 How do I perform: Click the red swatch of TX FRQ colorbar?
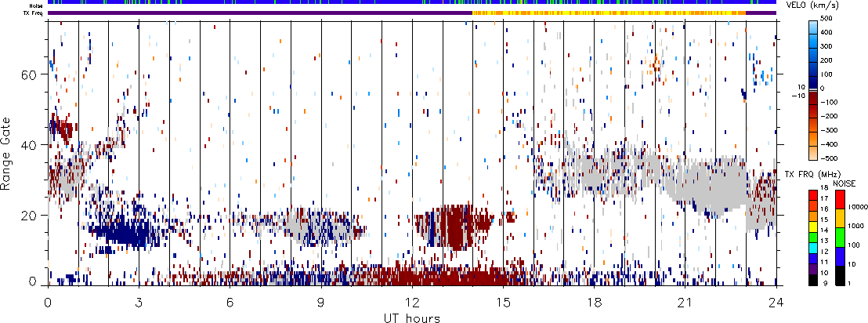tap(813, 194)
